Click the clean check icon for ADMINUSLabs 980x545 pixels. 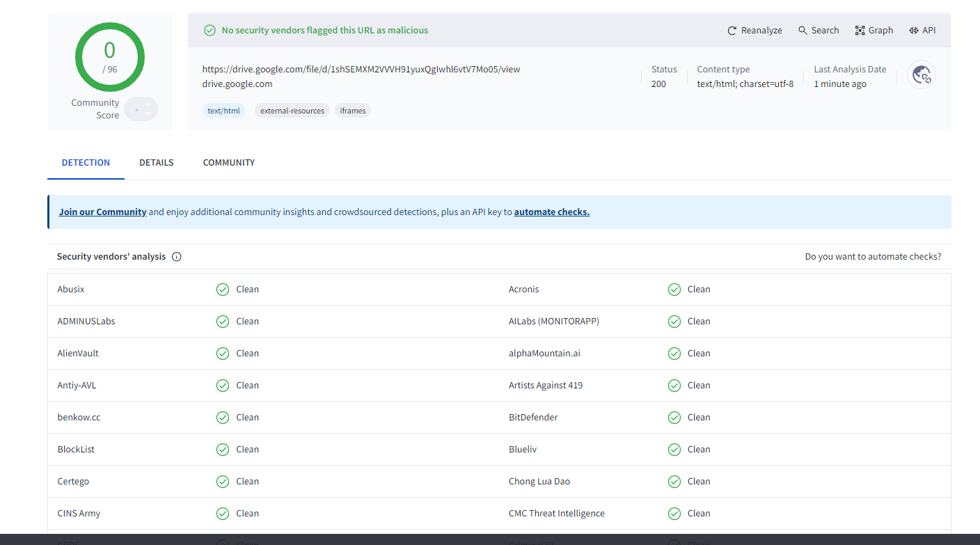(x=223, y=322)
